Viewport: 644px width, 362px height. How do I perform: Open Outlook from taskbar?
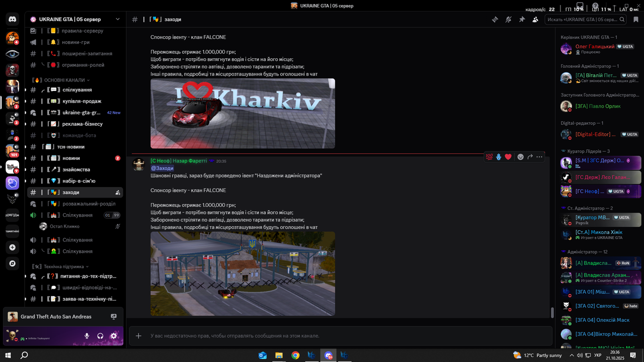point(263,355)
